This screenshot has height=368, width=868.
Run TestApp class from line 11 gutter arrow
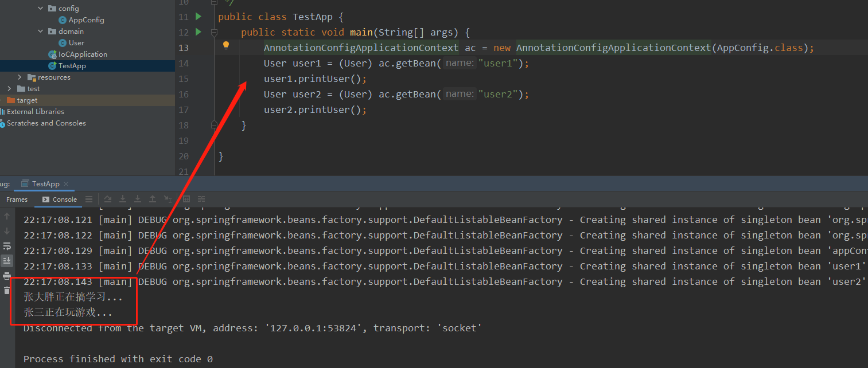coord(198,17)
